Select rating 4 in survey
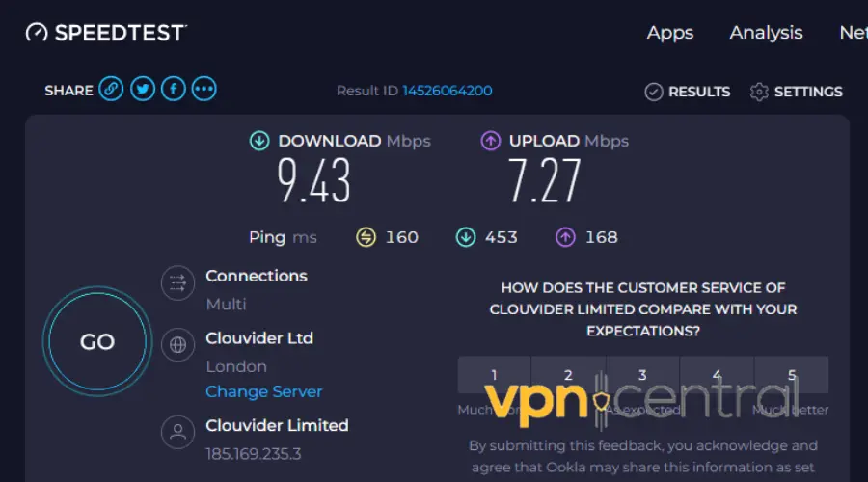The height and width of the screenshot is (482, 868). (x=717, y=375)
